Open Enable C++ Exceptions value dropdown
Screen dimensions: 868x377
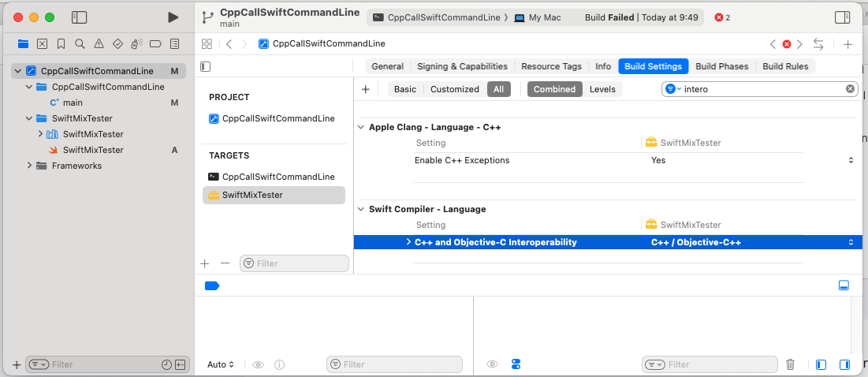(850, 160)
